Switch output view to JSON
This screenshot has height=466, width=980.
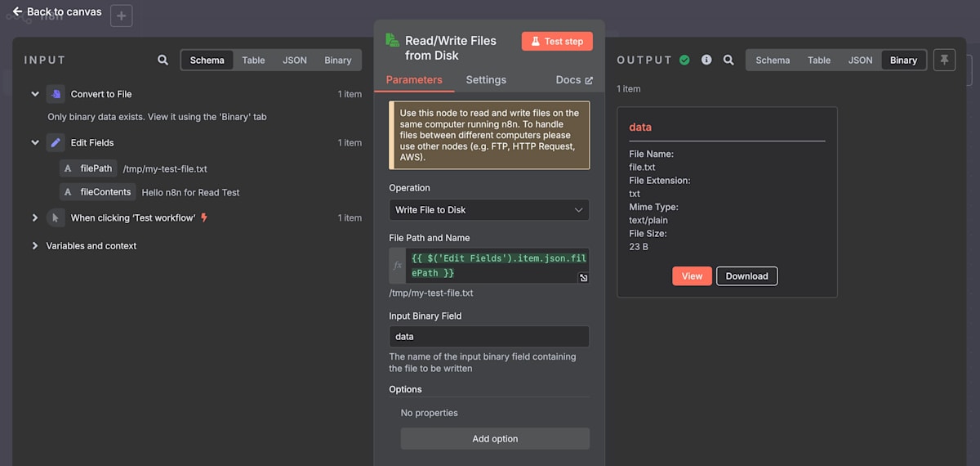[x=860, y=60]
